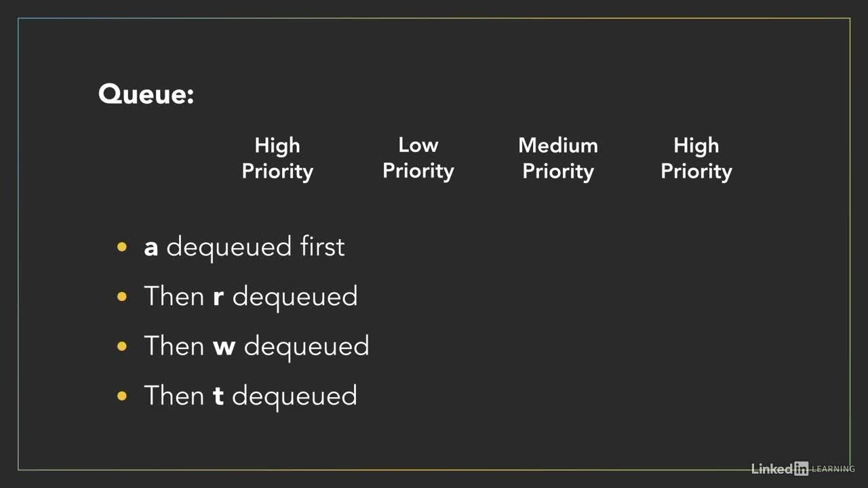868x488 pixels.
Task: Click the yellow bullet beside 'a dequeued first'
Action: (x=122, y=247)
